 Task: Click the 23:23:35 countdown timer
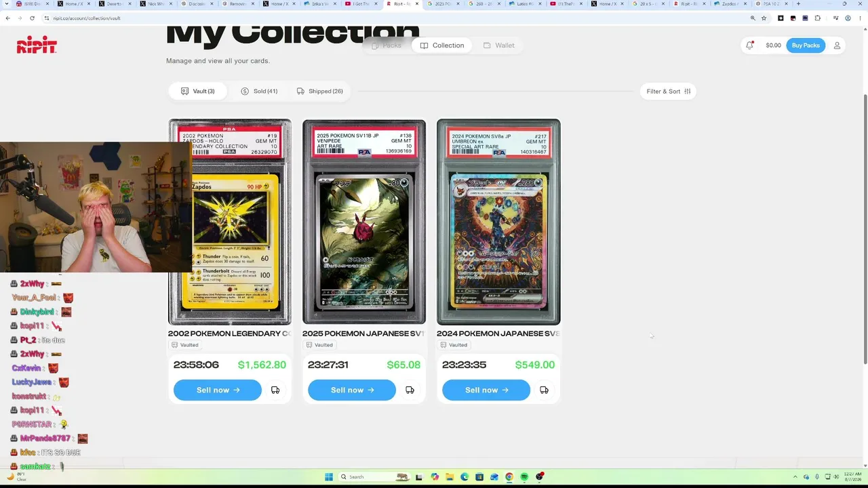tap(465, 365)
